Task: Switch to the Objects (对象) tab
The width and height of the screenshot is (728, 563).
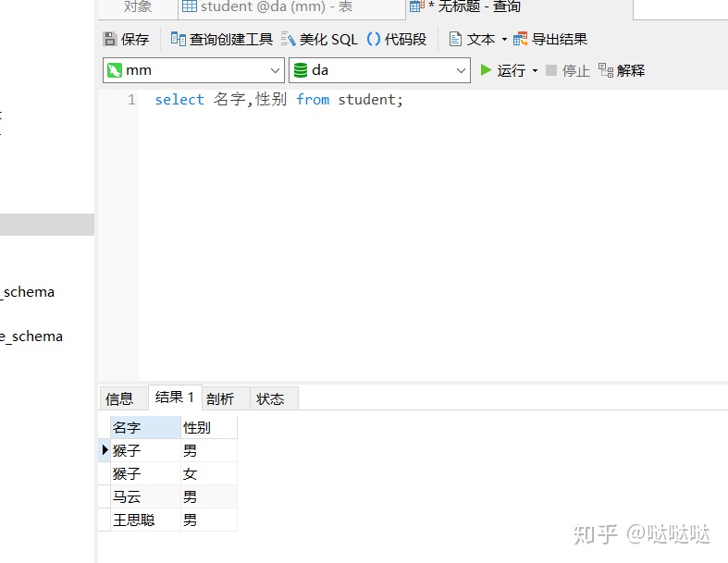Action: tap(138, 6)
